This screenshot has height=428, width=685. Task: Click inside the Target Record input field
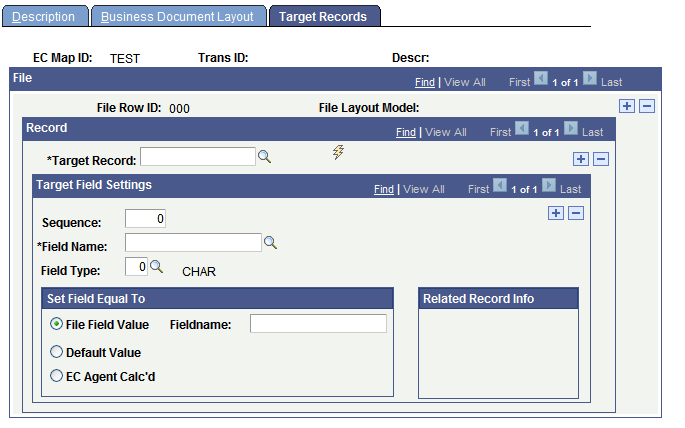click(x=198, y=156)
